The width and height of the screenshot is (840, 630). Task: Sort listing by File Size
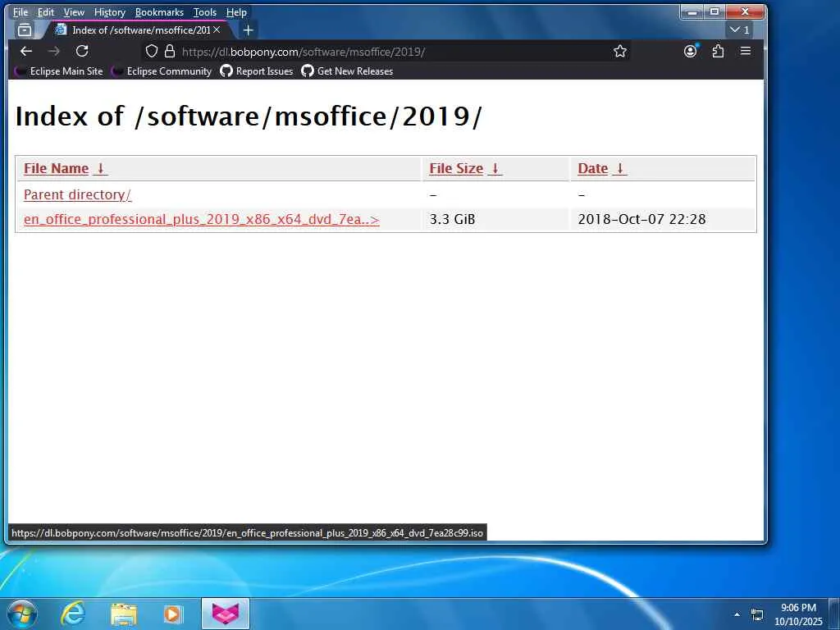point(456,168)
